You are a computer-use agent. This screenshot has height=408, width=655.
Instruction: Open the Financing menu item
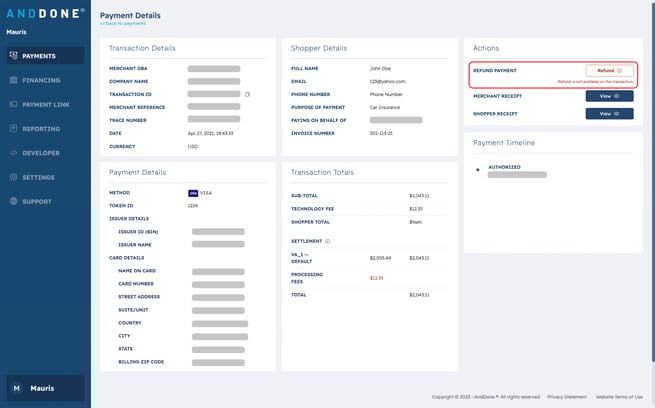coord(41,80)
